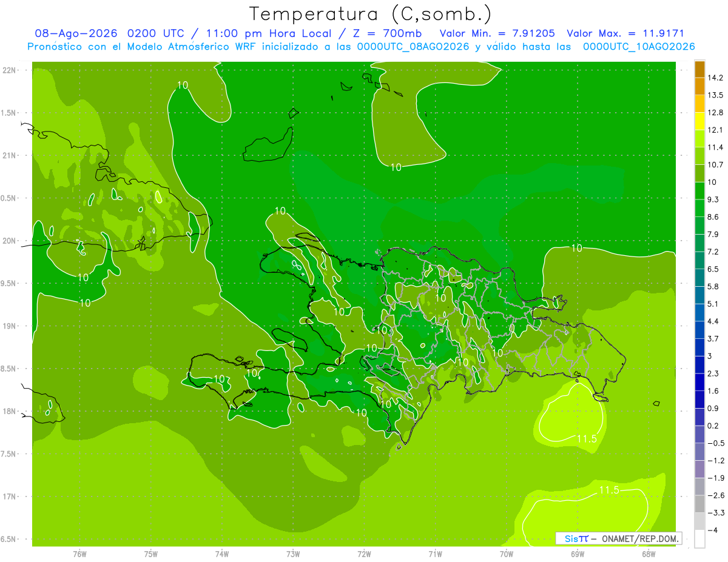Click the orange swatch above 14.2
This screenshot has height=562, width=728.
tap(699, 69)
